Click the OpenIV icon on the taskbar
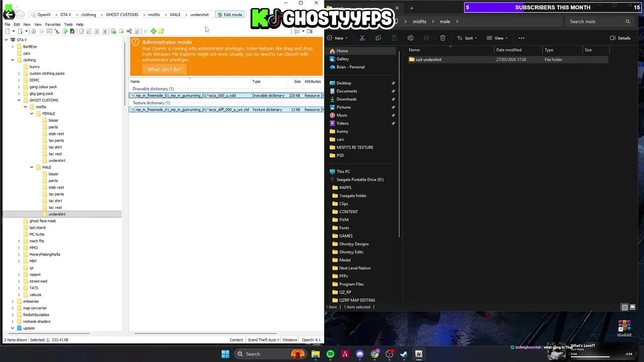This screenshot has height=362, width=644. point(419,354)
